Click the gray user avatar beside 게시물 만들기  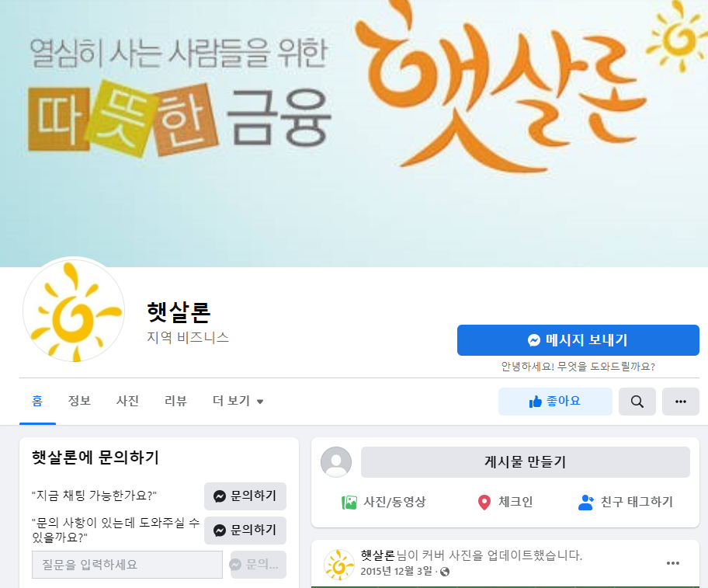[x=336, y=462]
